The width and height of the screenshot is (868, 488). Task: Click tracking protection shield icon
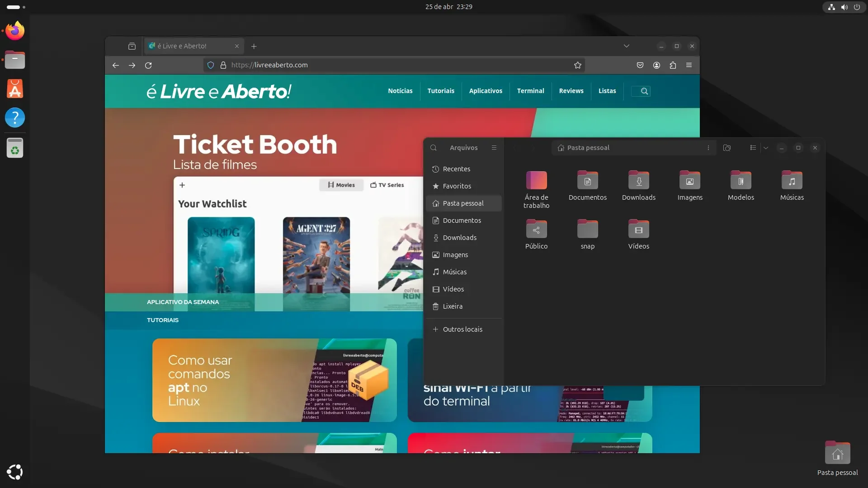(x=211, y=65)
